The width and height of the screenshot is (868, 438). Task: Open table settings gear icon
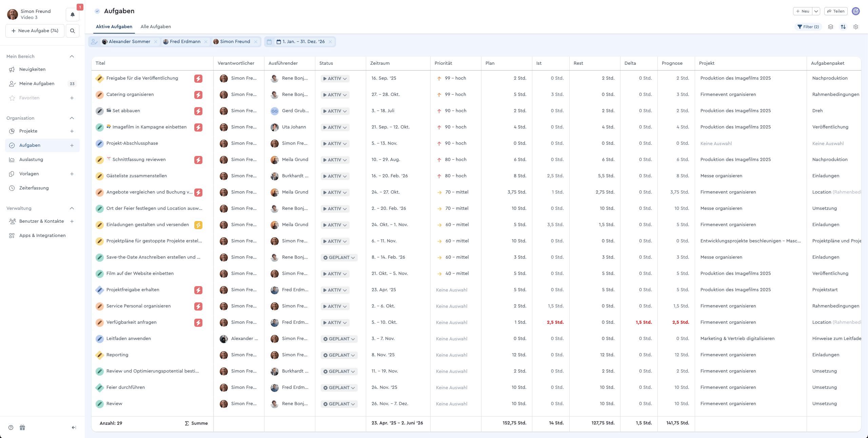(x=856, y=27)
